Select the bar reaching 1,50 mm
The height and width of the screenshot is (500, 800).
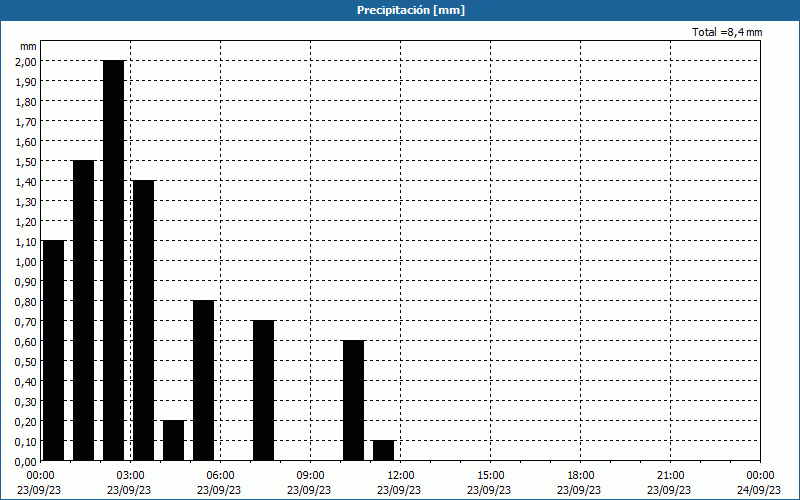coord(84,311)
